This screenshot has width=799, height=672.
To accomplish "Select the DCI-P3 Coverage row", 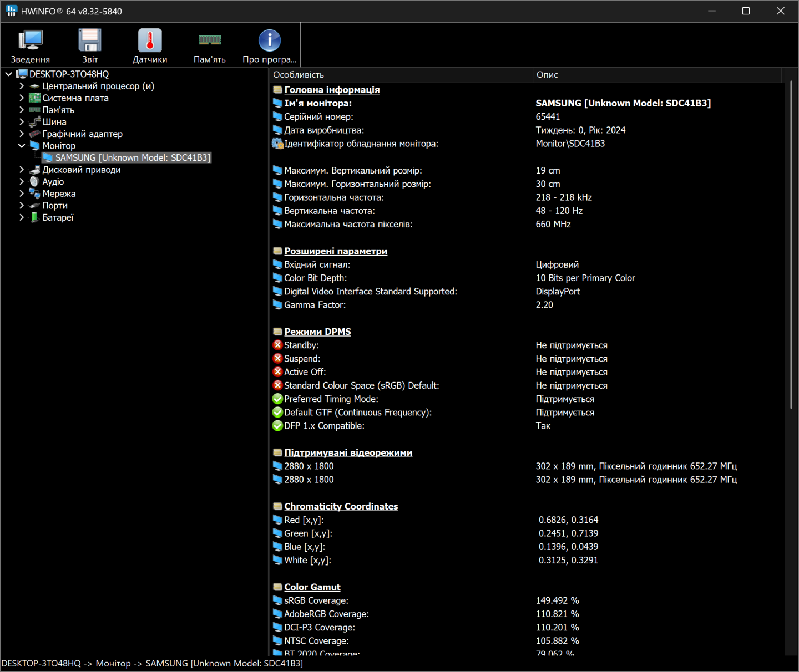I will tap(527, 628).
